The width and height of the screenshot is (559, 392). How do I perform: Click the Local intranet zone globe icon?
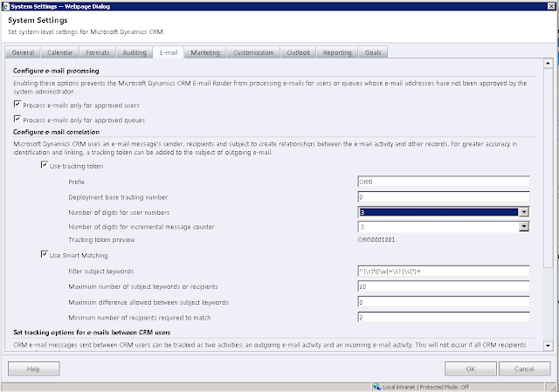(377, 387)
